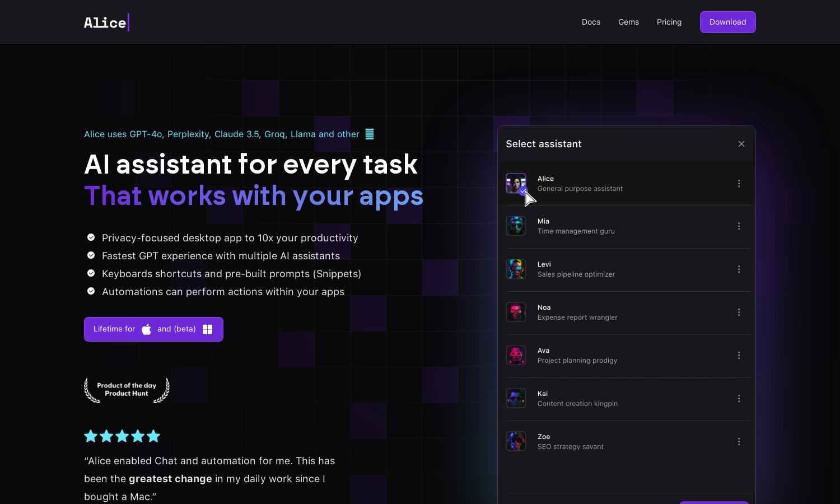The image size is (840, 504).
Task: Select Mia assistant avatar
Action: pyautogui.click(x=516, y=226)
